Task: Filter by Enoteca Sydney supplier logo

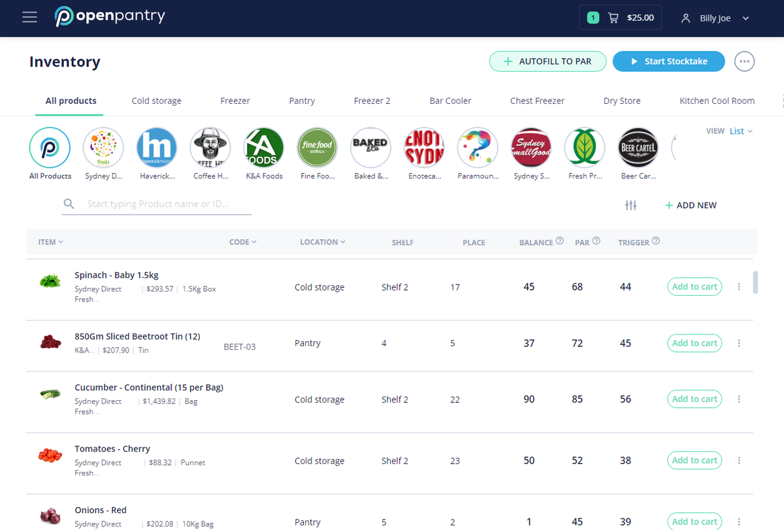Action: (425, 148)
